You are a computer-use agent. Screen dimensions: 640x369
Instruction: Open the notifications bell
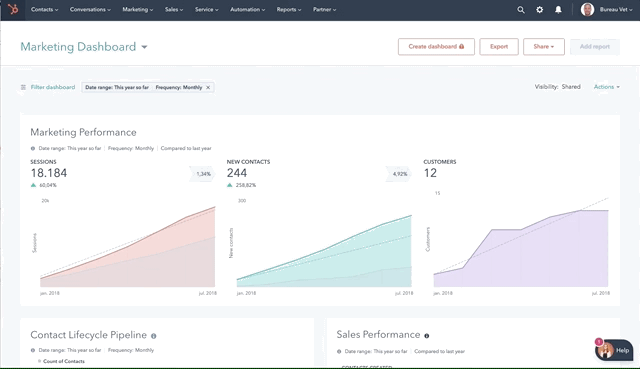coord(558,10)
